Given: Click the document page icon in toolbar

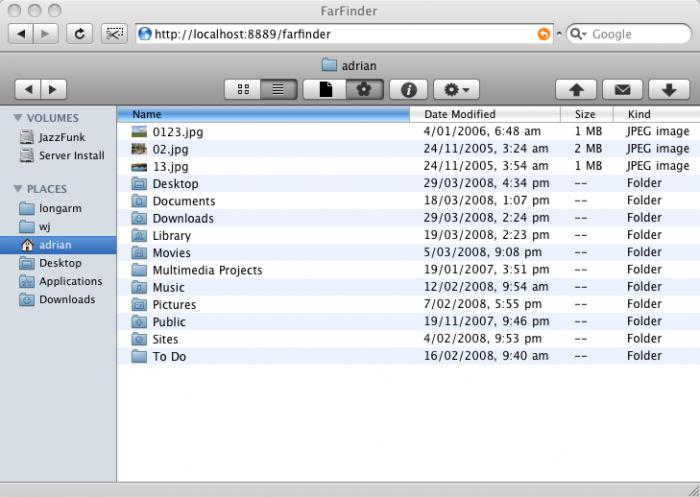Looking at the screenshot, I should (x=324, y=90).
